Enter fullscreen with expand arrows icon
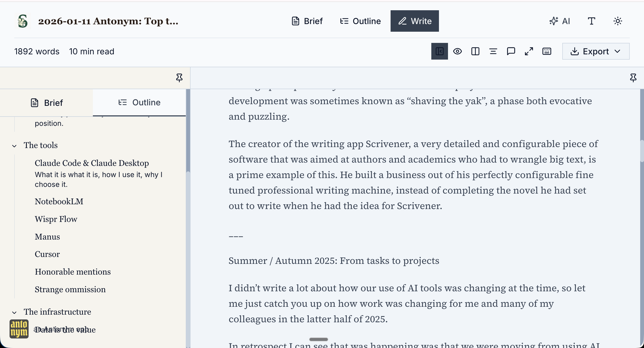The height and width of the screenshot is (348, 644). coord(529,51)
